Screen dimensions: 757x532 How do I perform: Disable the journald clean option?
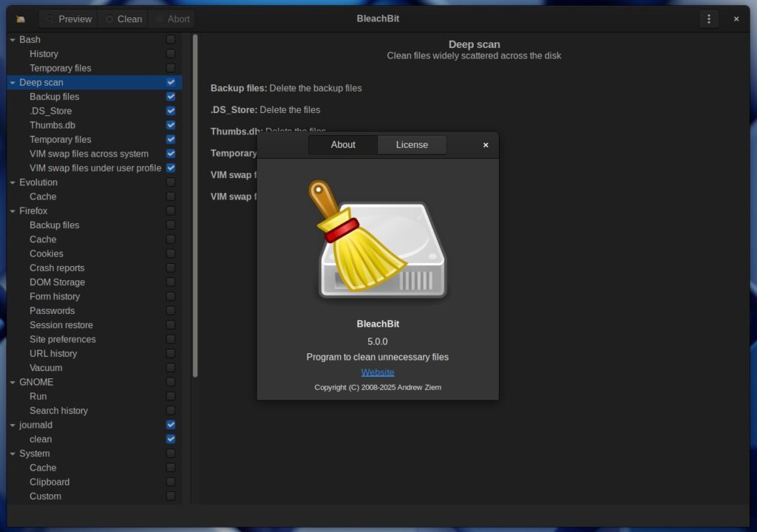(x=171, y=439)
